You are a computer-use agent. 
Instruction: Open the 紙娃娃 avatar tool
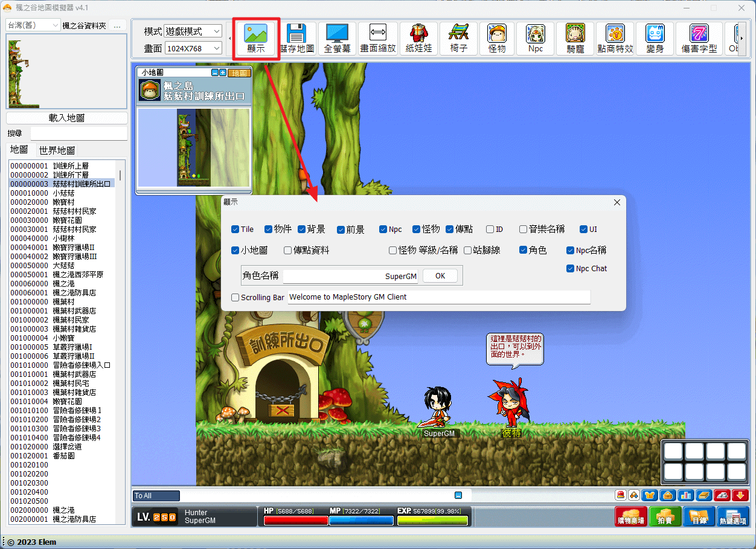(418, 39)
